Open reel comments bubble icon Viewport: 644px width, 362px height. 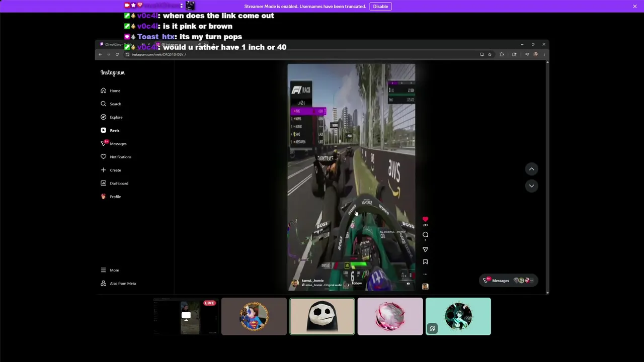point(425,235)
